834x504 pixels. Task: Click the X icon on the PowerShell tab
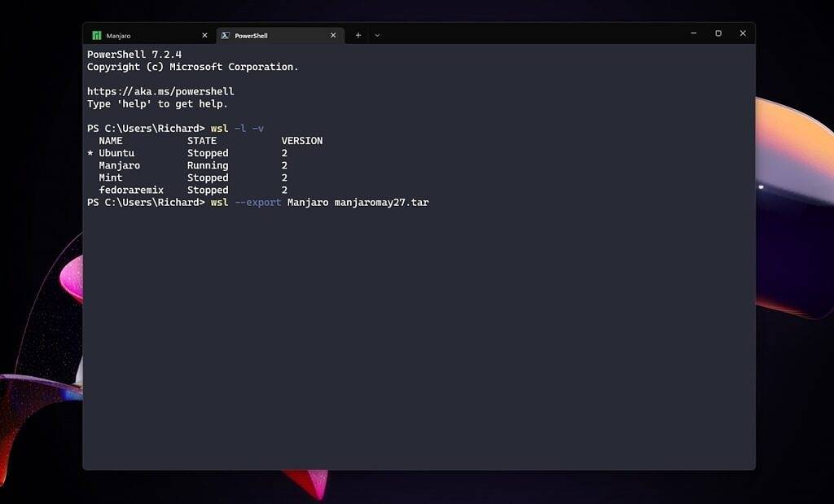click(332, 35)
